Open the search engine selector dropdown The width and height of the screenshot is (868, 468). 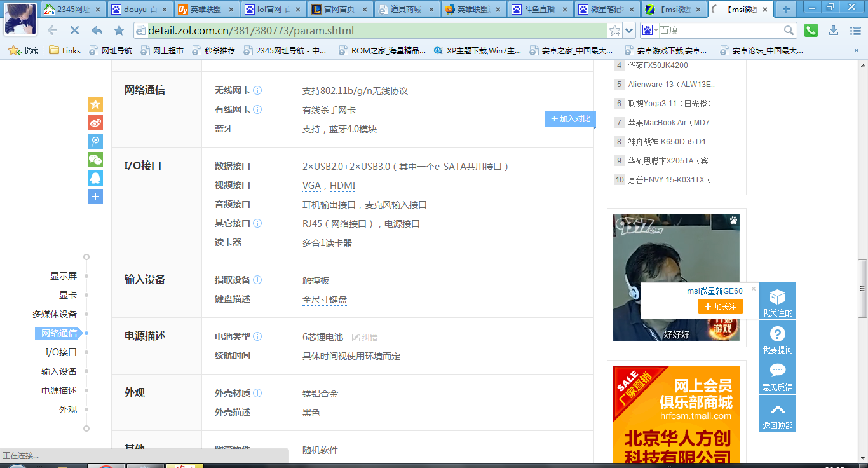[649, 31]
